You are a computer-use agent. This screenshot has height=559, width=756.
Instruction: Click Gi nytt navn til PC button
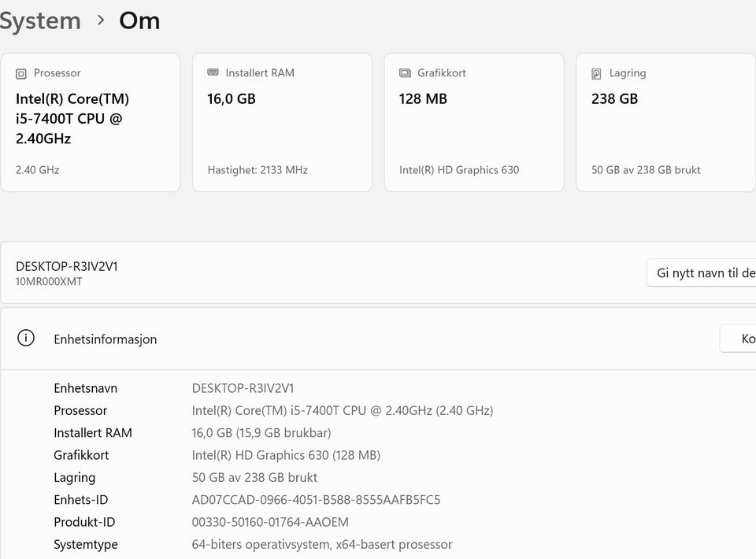coord(701,272)
